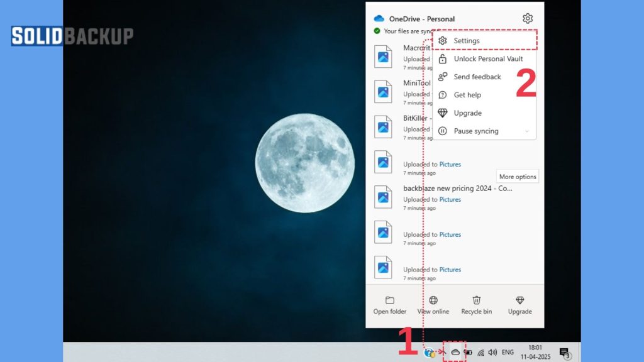Open the Recycle bin button
Screen dimensions: 644x362
pyautogui.click(x=477, y=306)
